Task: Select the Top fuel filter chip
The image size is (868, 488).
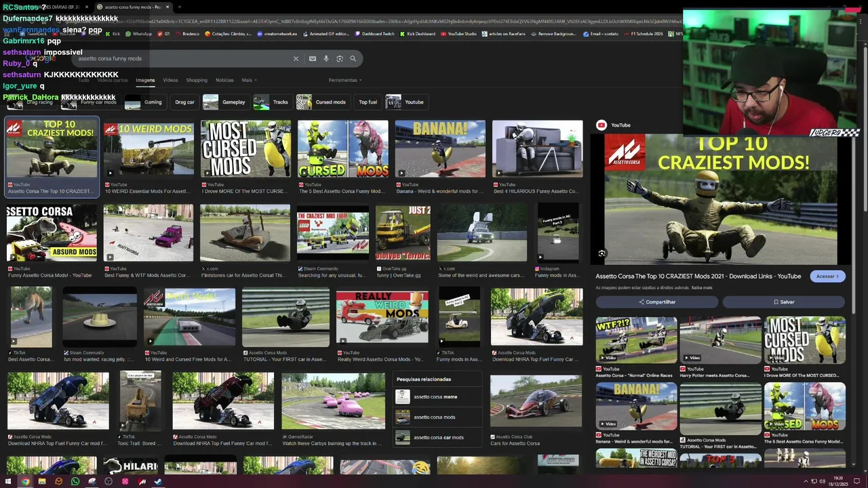Action: coord(368,102)
